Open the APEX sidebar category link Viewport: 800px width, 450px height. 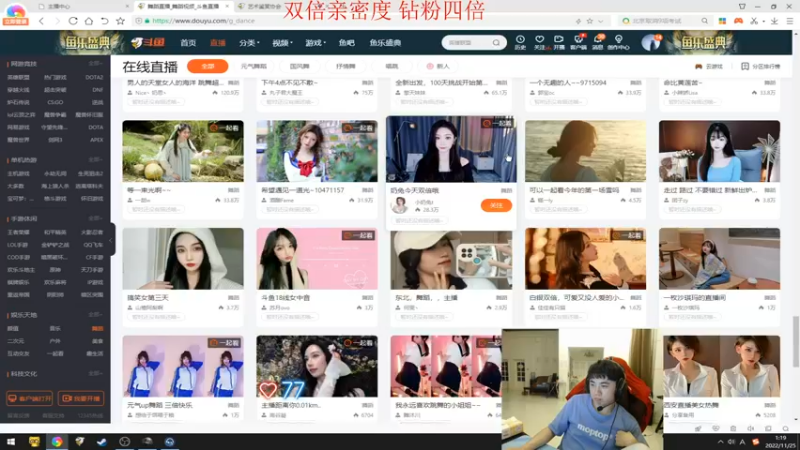tap(96, 140)
